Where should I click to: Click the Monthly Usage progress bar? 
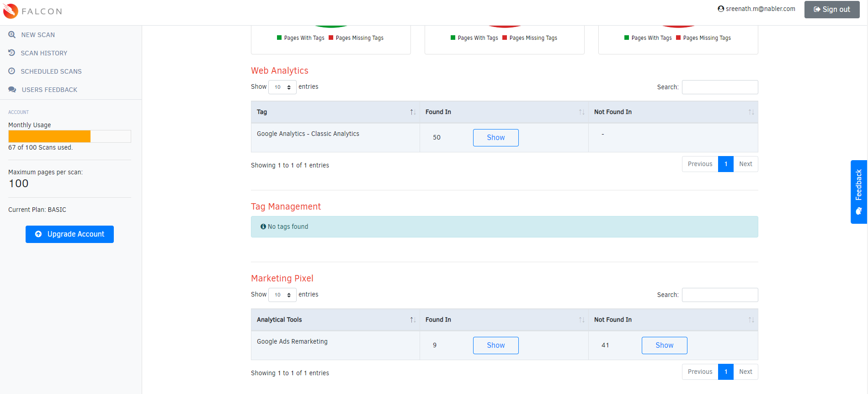[x=69, y=136]
